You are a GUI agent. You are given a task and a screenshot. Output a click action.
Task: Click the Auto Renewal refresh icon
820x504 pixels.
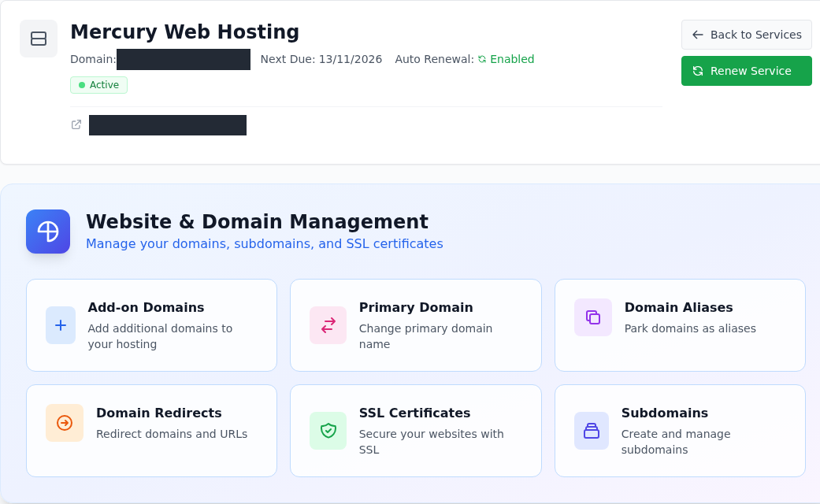(482, 59)
